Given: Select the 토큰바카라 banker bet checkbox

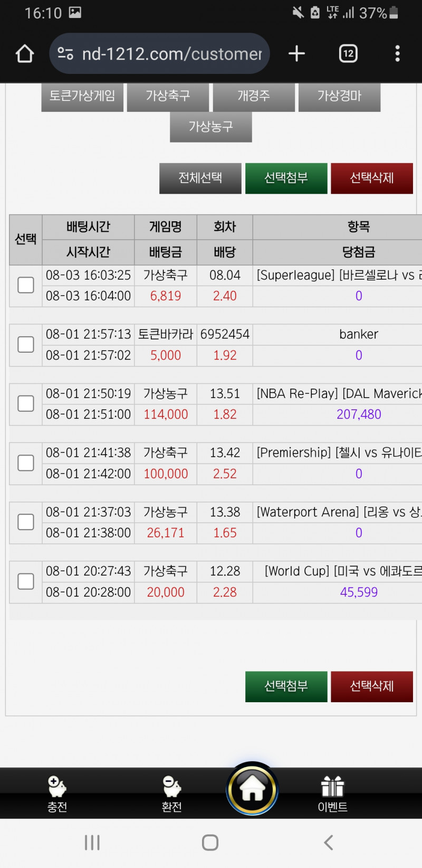Looking at the screenshot, I should pyautogui.click(x=26, y=345).
